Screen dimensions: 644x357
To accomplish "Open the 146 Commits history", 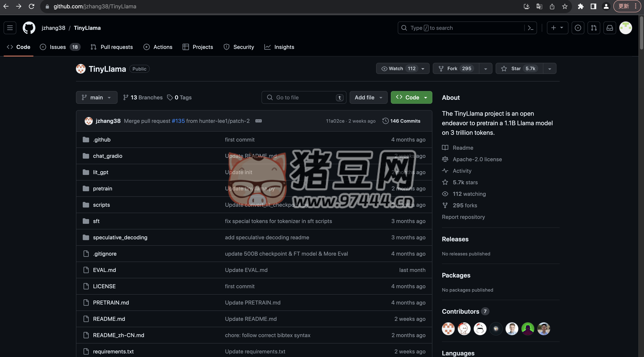I will click(402, 121).
